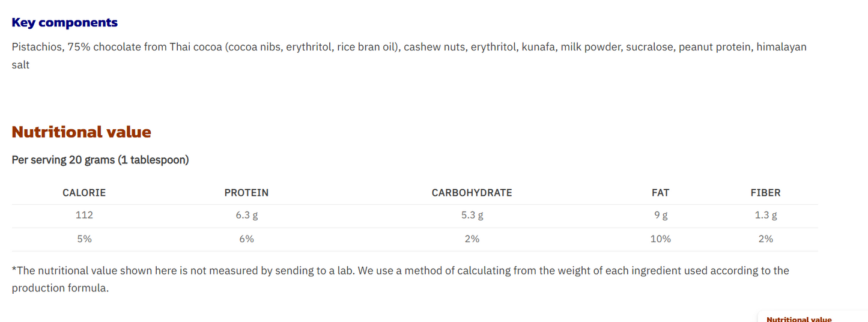Click the lab-measurement disclaimer footnote text
The image size is (868, 322).
(399, 271)
